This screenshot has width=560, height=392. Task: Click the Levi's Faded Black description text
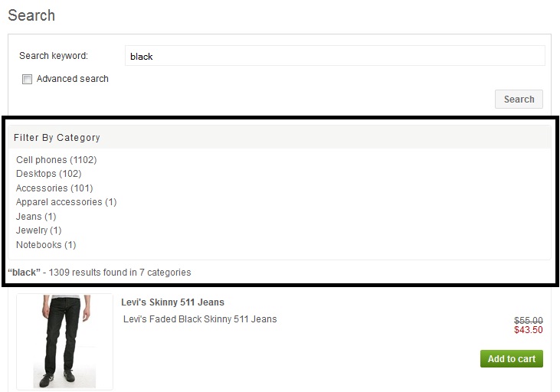pos(200,318)
